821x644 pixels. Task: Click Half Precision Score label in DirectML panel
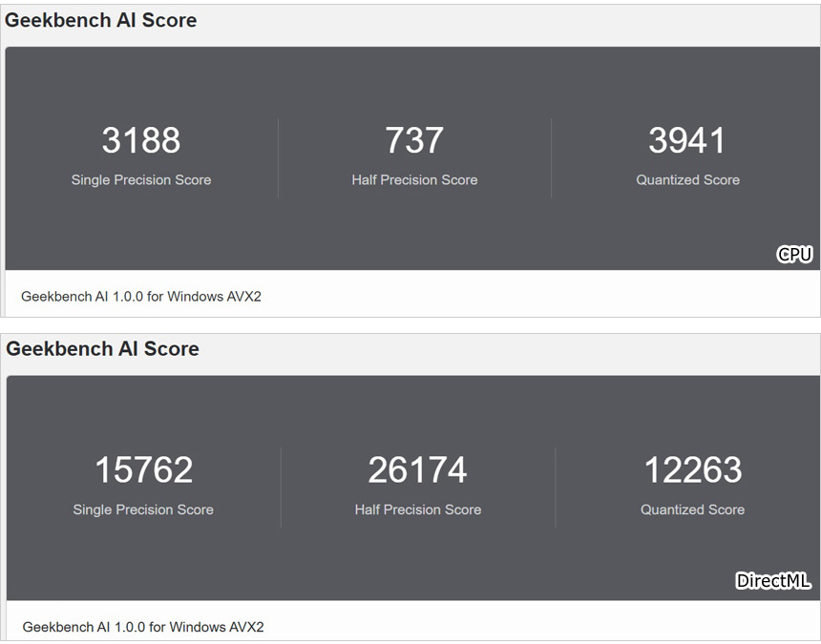pyautogui.click(x=418, y=509)
